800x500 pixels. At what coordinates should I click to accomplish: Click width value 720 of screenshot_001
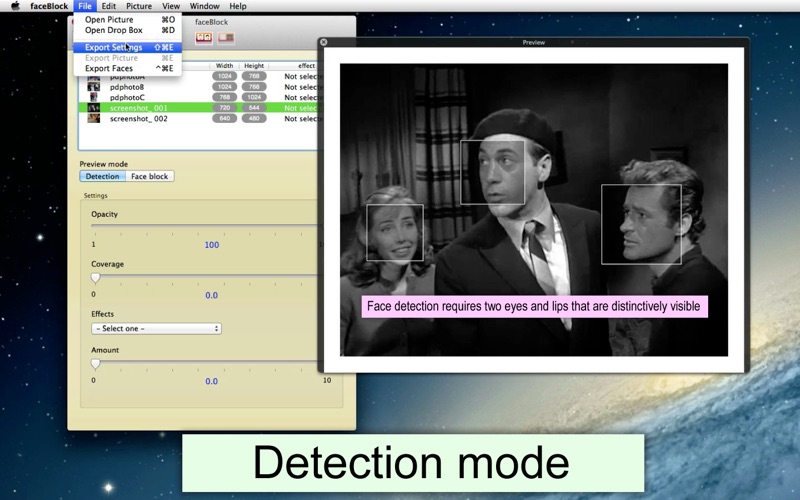point(224,108)
